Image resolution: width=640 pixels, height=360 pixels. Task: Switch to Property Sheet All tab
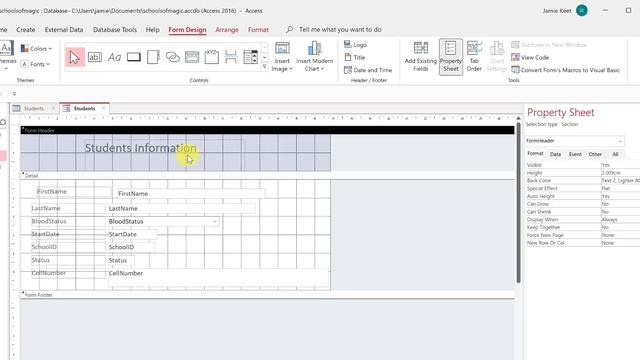(615, 154)
